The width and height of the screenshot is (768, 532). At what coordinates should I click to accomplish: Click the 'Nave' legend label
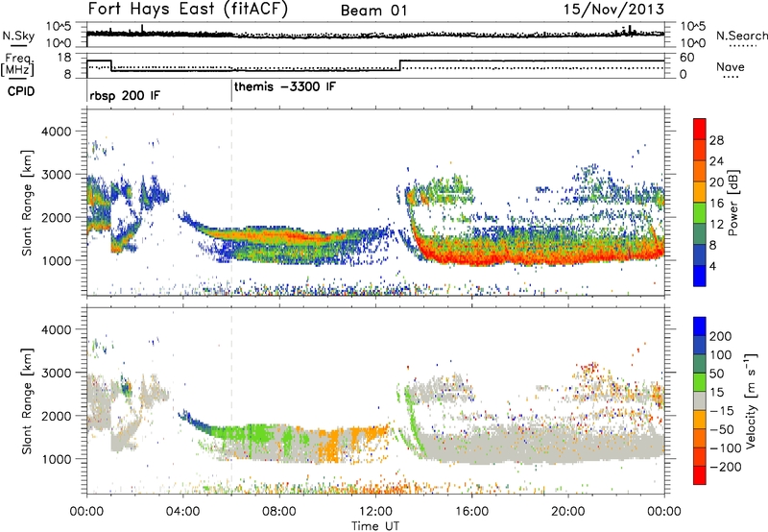(x=731, y=66)
